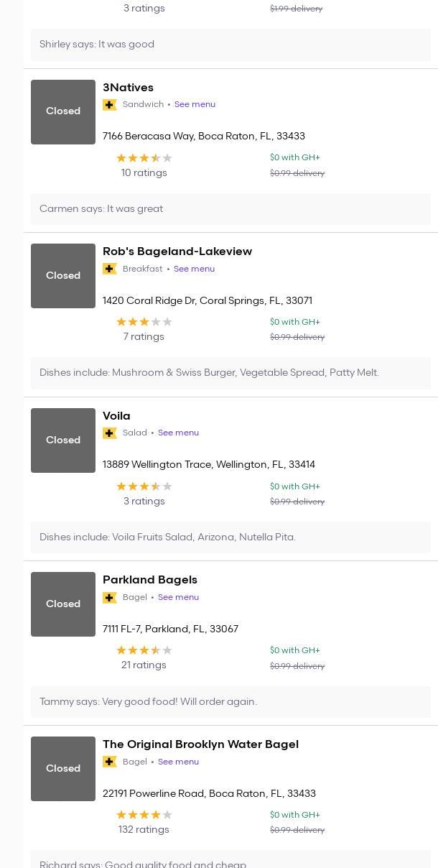Screen dimensions: 438x868
Task: Open The Original Brooklyn Water Bagel title
Action: (x=200, y=744)
